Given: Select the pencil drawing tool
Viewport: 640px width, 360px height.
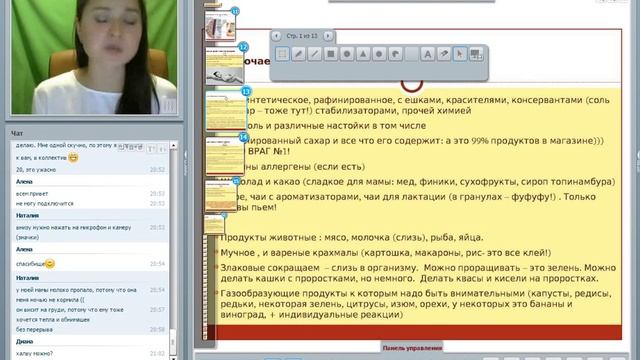Looking at the screenshot, I should (x=298, y=54).
